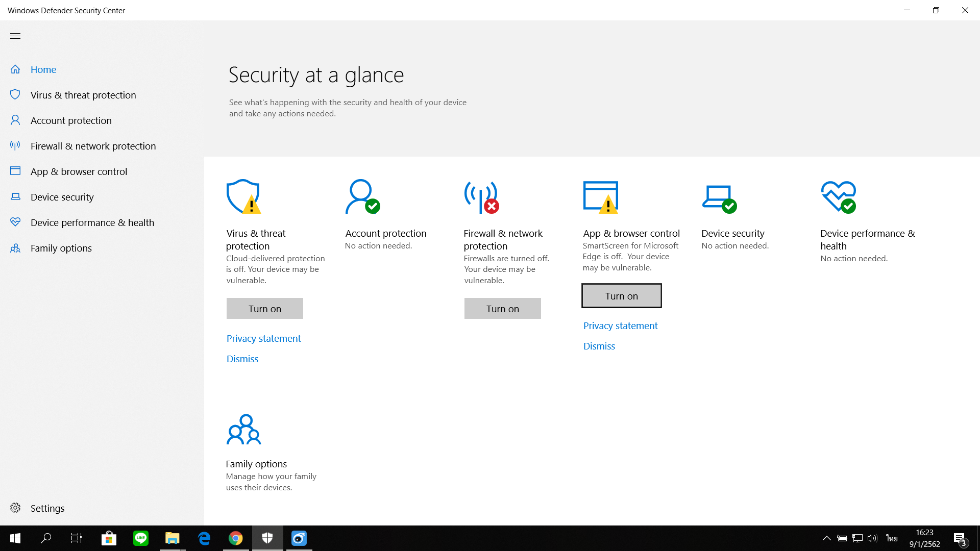Open Device security sidebar label
The height and width of the screenshot is (551, 980).
point(62,197)
